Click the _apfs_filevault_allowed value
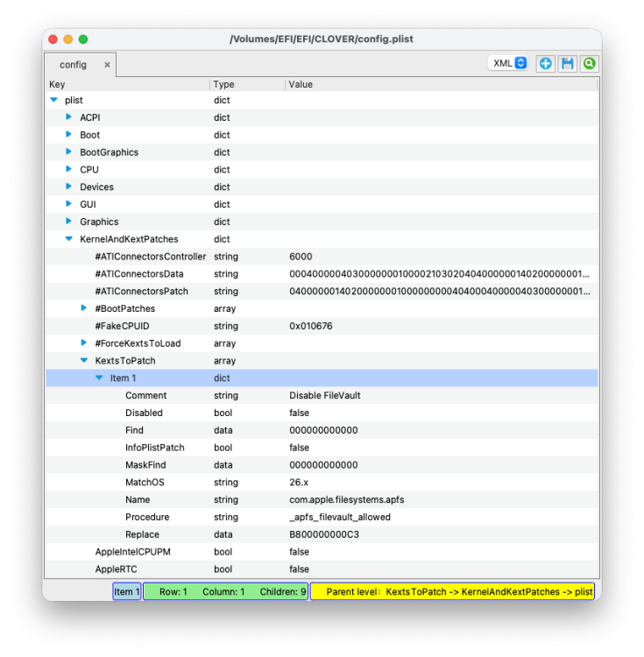Image resolution: width=644 pixels, height=657 pixels. pos(340,517)
